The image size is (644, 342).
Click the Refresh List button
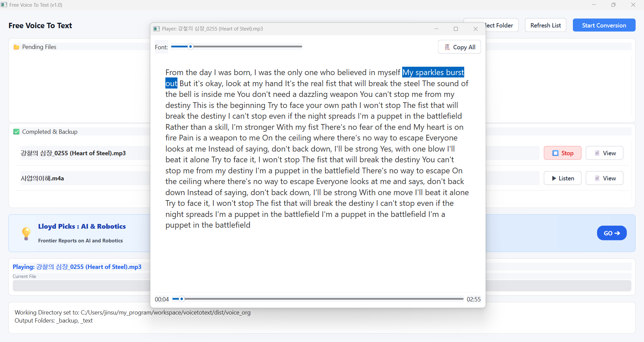point(545,25)
